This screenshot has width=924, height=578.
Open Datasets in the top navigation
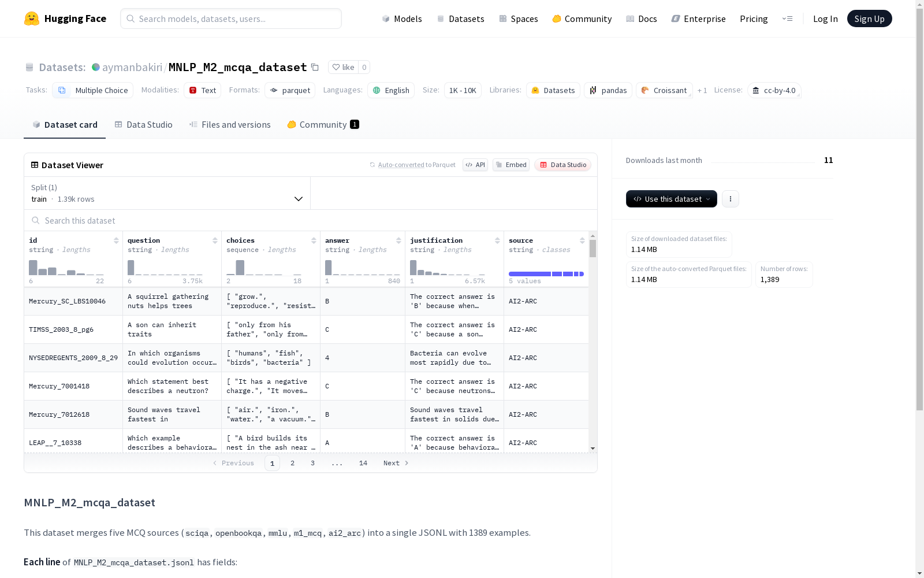click(460, 18)
